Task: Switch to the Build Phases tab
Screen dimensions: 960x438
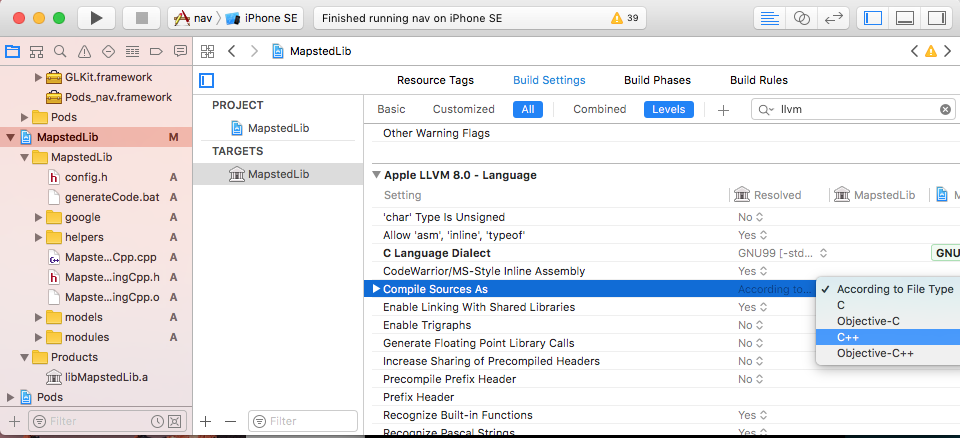Action: 657,80
